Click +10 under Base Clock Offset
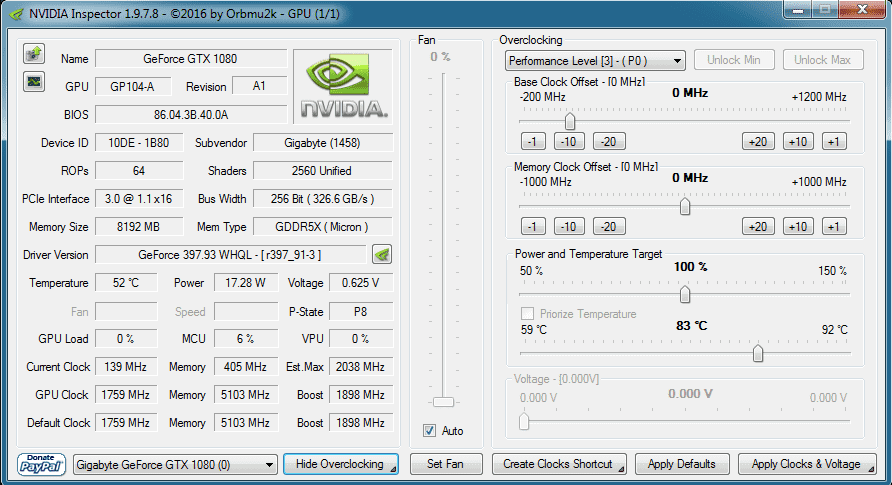Screen dimensions: 892x485 (798, 141)
